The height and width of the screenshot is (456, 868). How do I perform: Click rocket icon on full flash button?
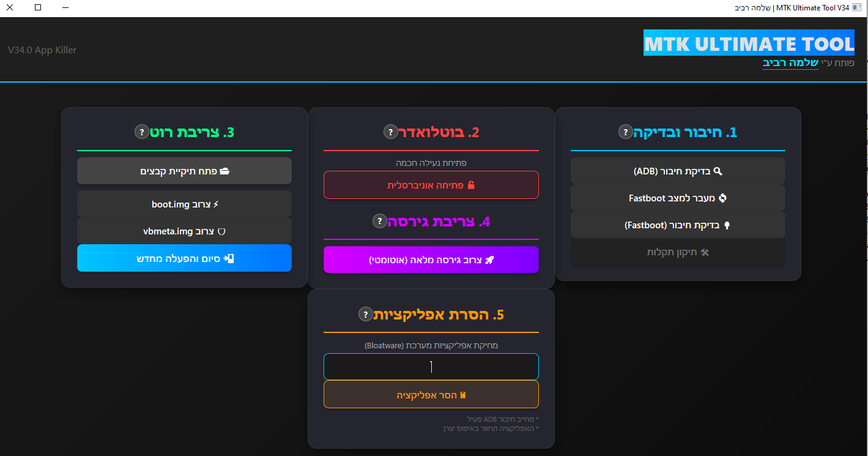489,260
